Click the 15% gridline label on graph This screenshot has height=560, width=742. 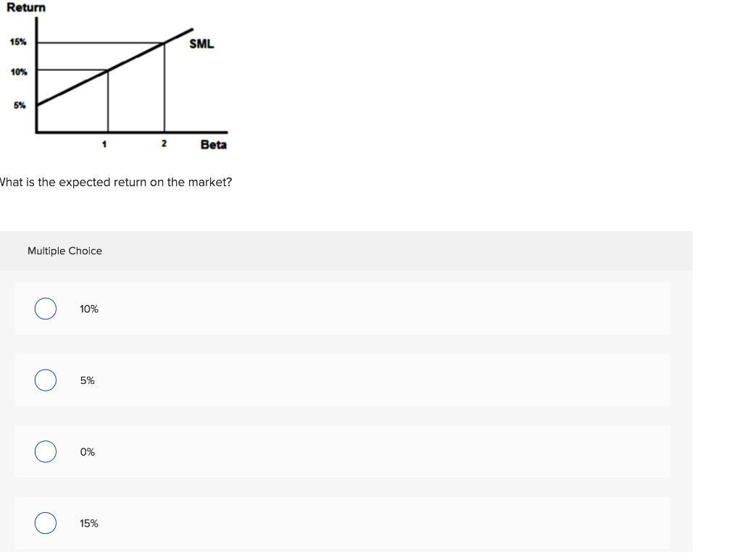click(x=17, y=42)
